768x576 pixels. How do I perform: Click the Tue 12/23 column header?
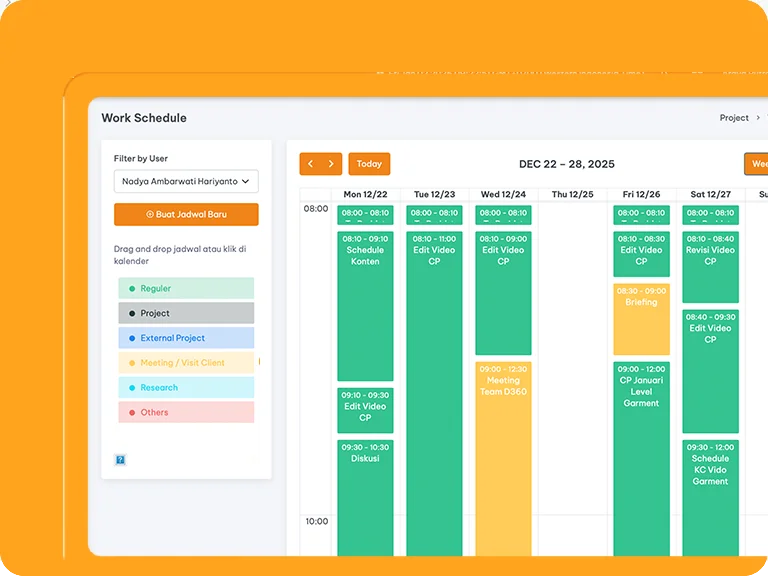point(434,194)
